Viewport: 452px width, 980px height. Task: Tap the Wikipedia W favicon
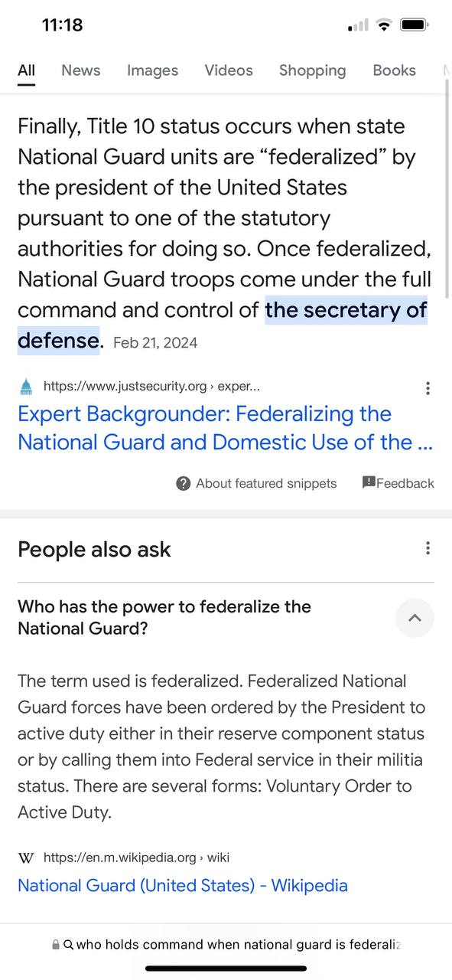point(26,857)
